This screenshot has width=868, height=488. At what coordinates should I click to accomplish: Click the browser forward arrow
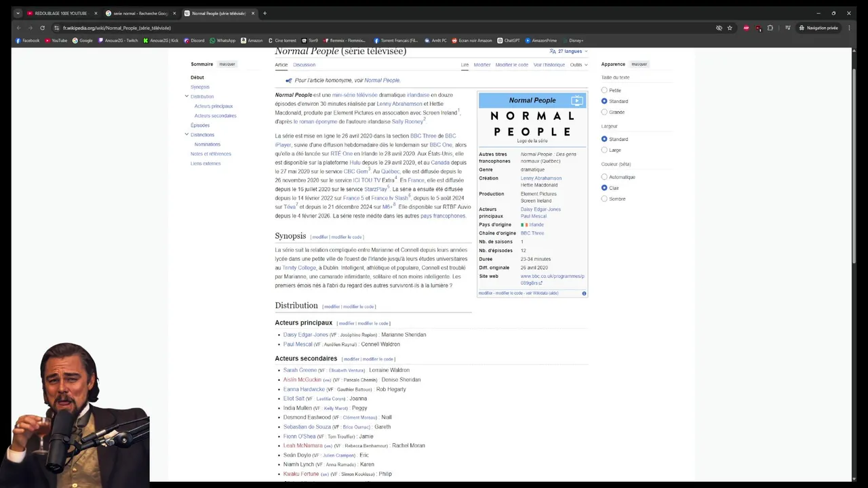pos(30,28)
